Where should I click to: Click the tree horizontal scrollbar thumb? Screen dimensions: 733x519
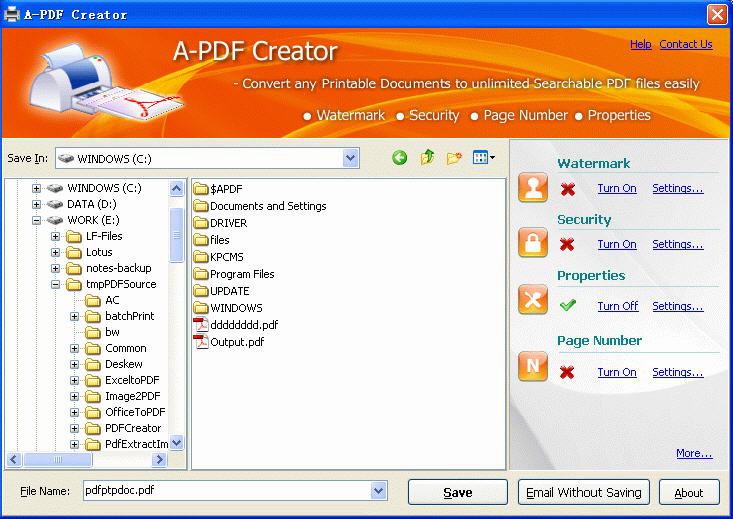coord(57,460)
